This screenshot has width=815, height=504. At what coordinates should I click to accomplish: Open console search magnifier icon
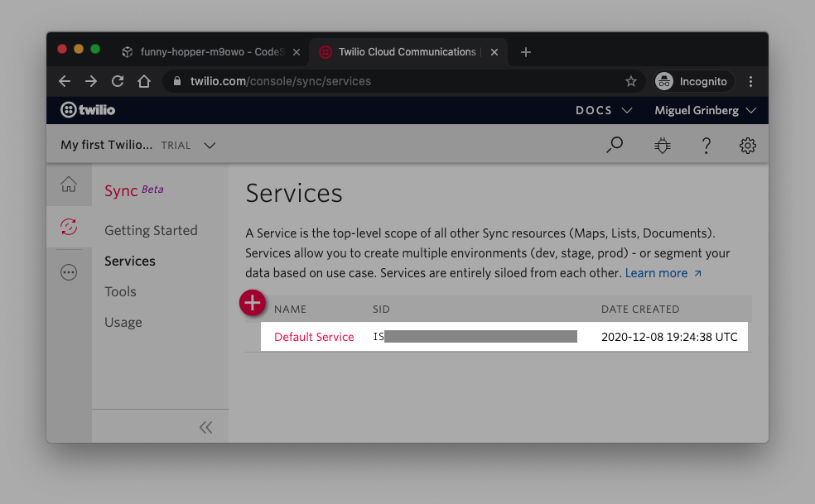(x=615, y=145)
